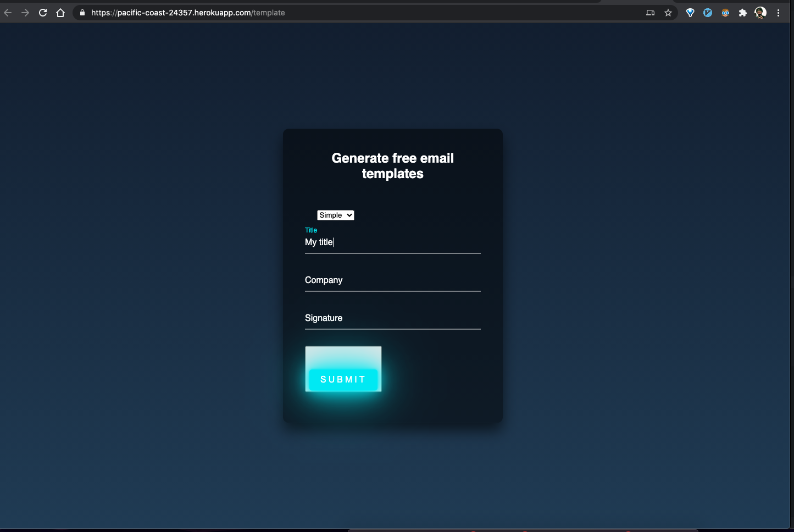Bookmark this page with the star
This screenshot has height=532, width=794.
click(668, 13)
